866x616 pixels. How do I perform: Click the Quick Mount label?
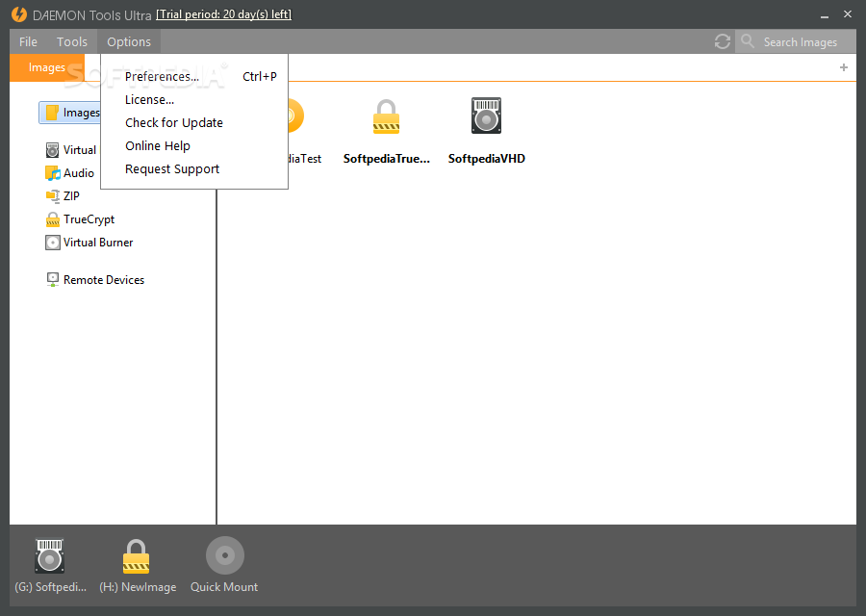coord(224,587)
